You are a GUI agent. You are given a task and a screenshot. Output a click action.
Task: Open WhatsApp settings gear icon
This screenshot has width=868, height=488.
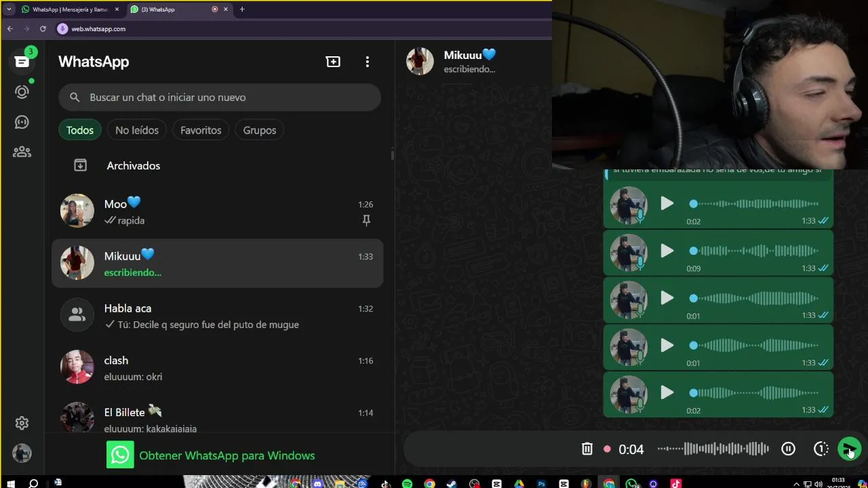coord(22,423)
